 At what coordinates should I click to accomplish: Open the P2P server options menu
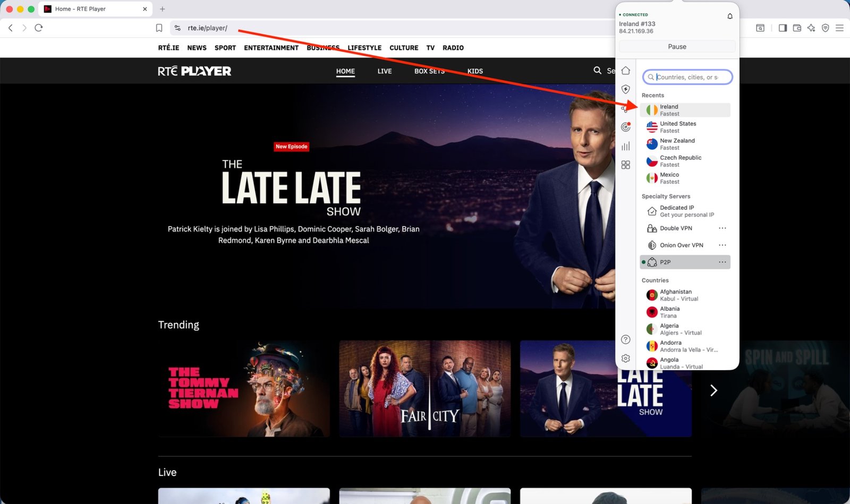pos(722,262)
